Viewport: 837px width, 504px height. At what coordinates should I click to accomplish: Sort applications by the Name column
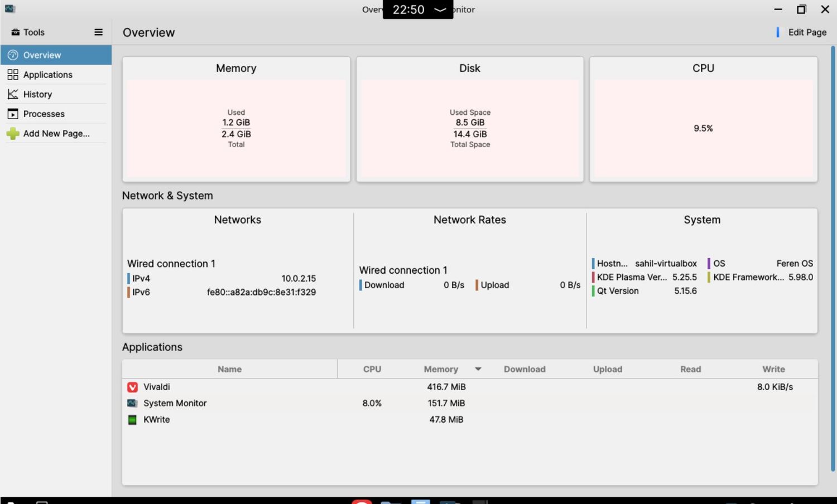click(229, 369)
